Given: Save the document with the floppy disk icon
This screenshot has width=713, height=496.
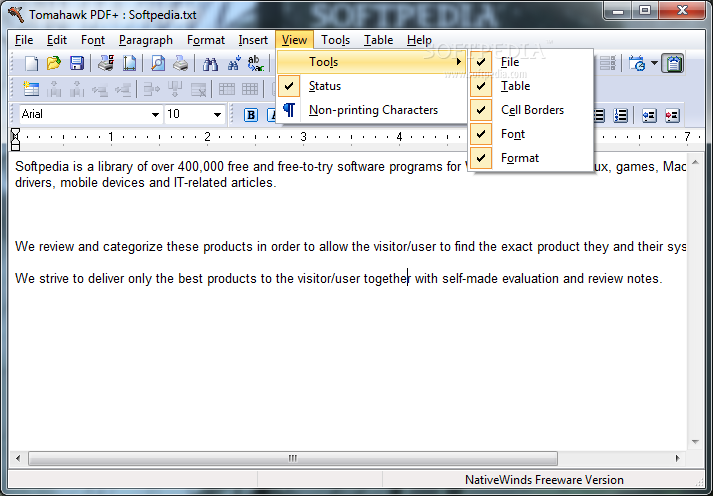Looking at the screenshot, I should tap(76, 63).
